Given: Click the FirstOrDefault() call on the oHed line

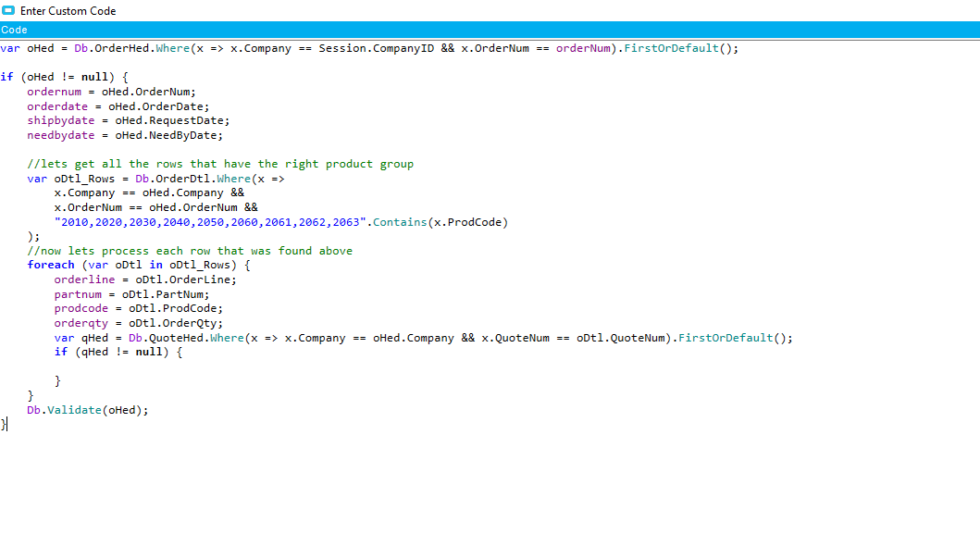Looking at the screenshot, I should 678,49.
